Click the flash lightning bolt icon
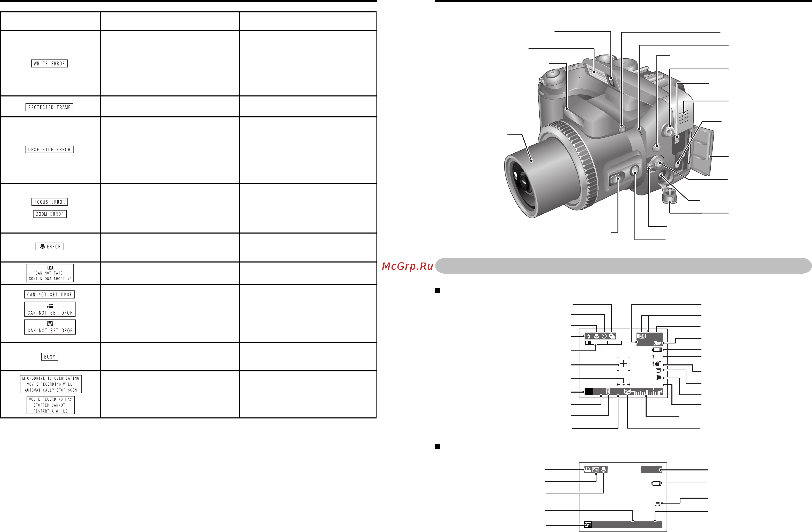812x532 pixels. (589, 336)
